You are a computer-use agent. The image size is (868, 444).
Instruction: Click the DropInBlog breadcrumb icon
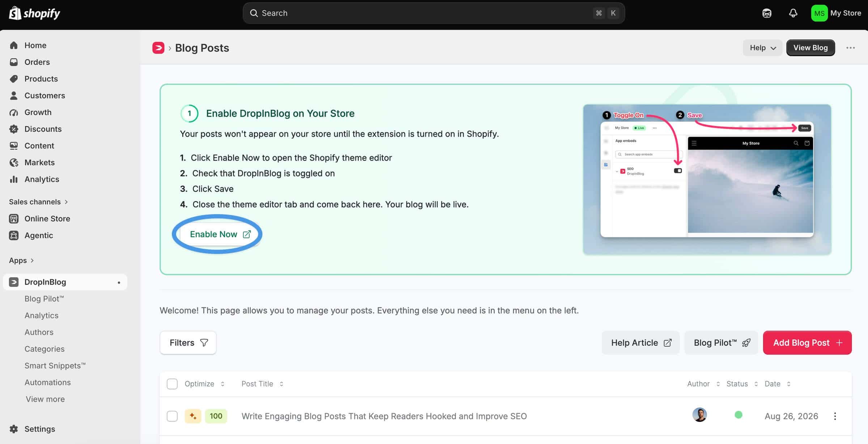[158, 48]
